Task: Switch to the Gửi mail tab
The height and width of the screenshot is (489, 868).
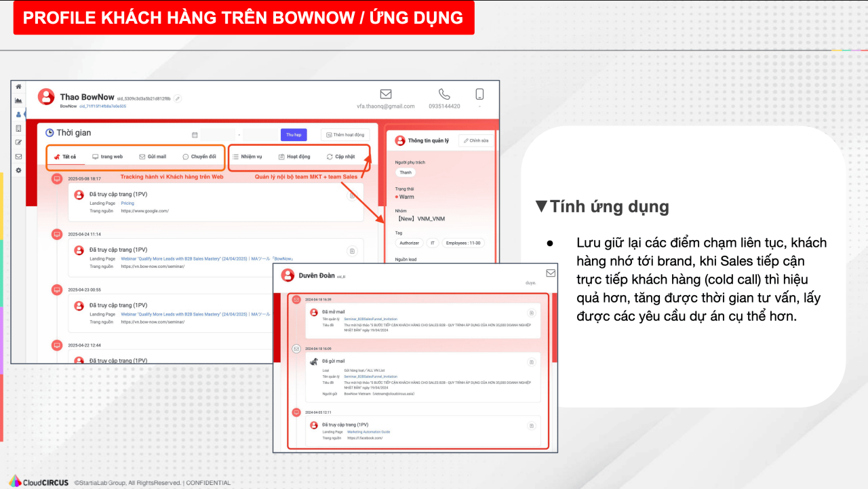Action: coord(152,157)
